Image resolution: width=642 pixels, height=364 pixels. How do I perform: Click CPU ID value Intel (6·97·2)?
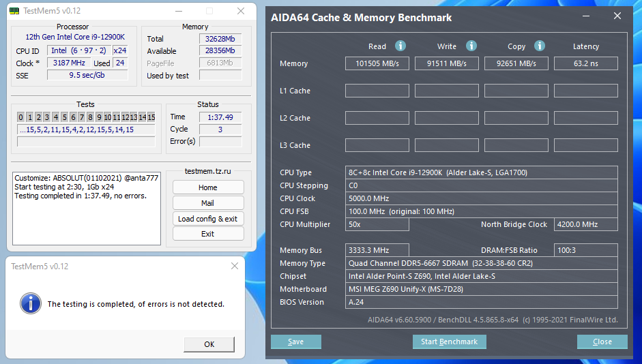78,50
